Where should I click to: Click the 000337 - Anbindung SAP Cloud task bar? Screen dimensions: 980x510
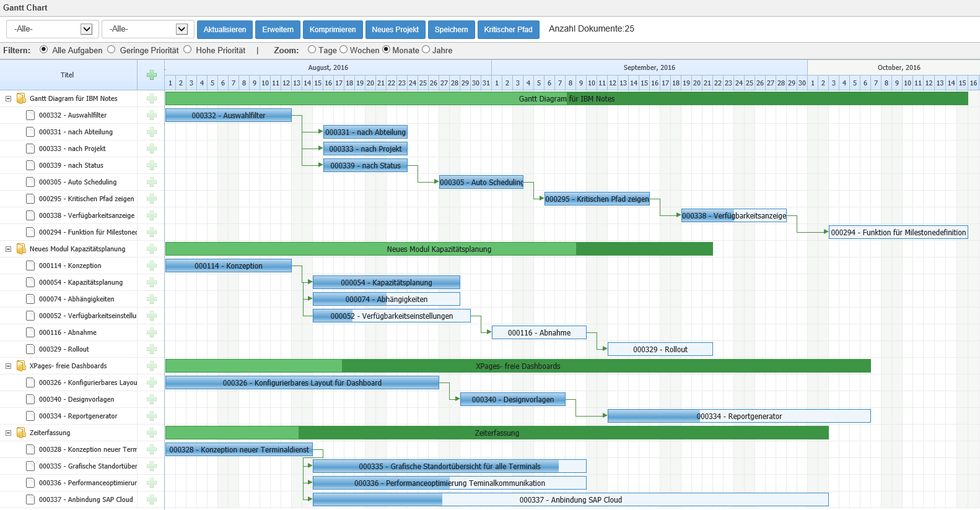click(571, 499)
